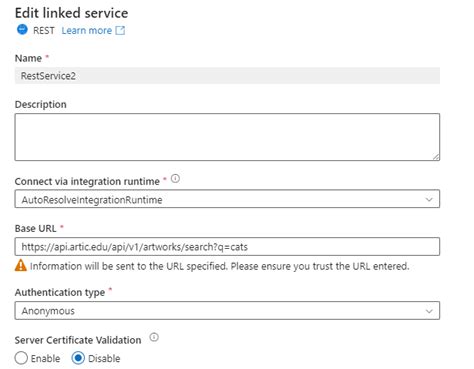
Task: Click inside the Description text area
Action: 227,137
